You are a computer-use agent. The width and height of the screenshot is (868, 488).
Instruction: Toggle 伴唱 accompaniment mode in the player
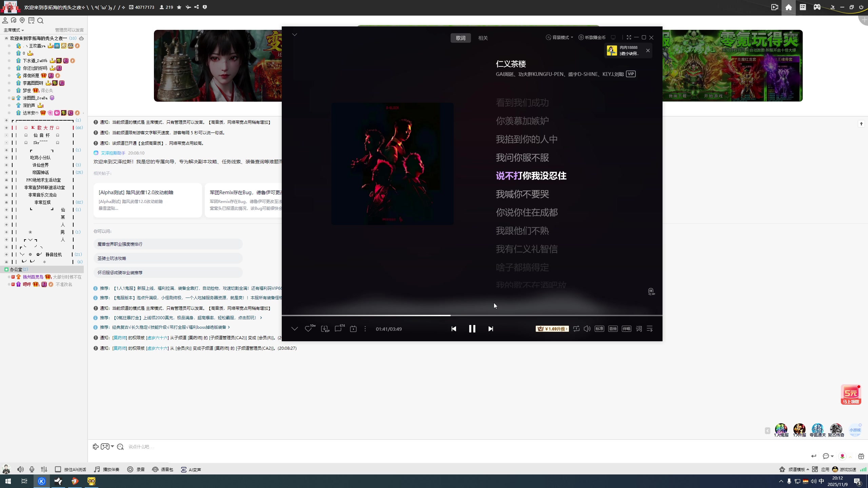(626, 328)
